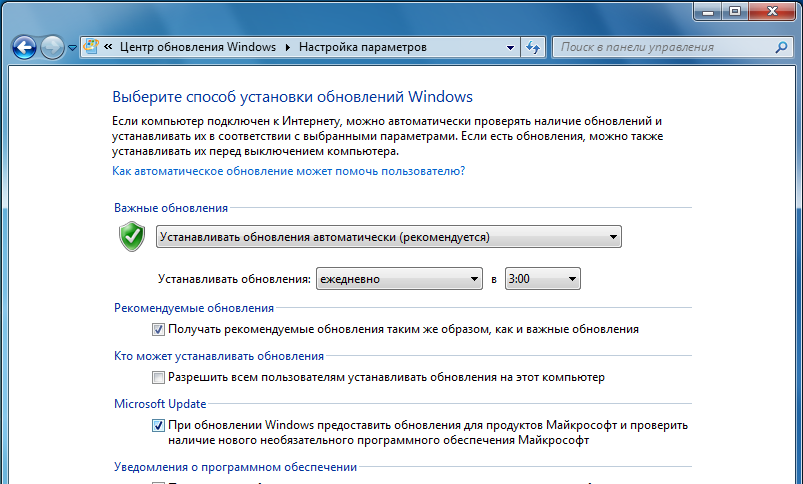
Task: Click the green shield checkmark icon
Action: [x=132, y=236]
